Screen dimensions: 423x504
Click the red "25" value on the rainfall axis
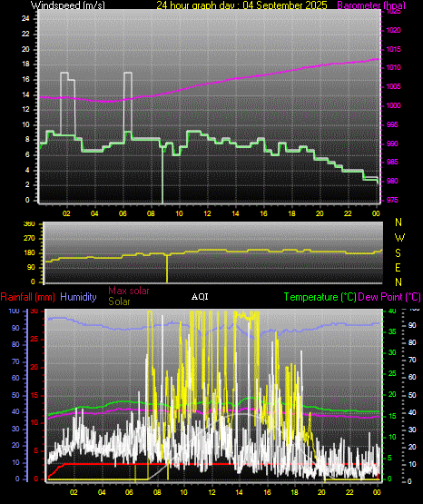pyautogui.click(x=34, y=339)
